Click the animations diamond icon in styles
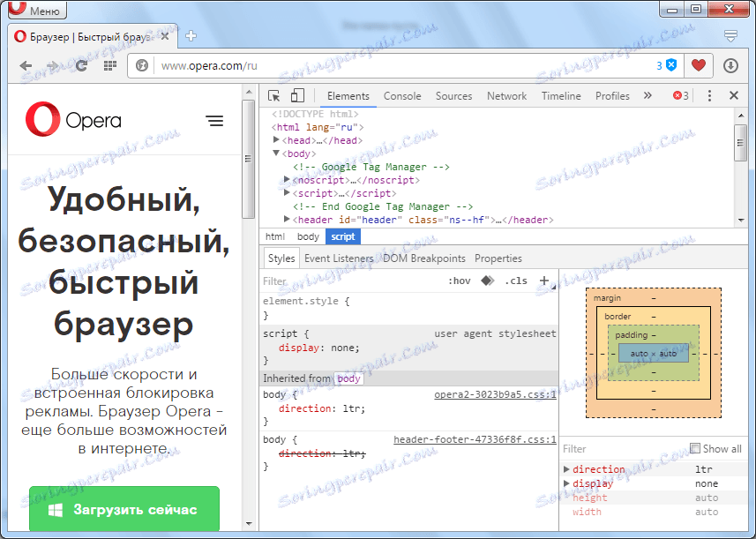This screenshot has width=756, height=539. click(488, 281)
